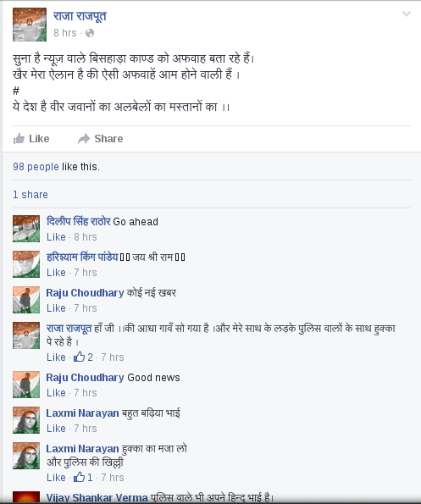Like Raju Choudhary's 'Good news' comment
Viewport: 421px width, 504px height.
pyautogui.click(x=56, y=393)
